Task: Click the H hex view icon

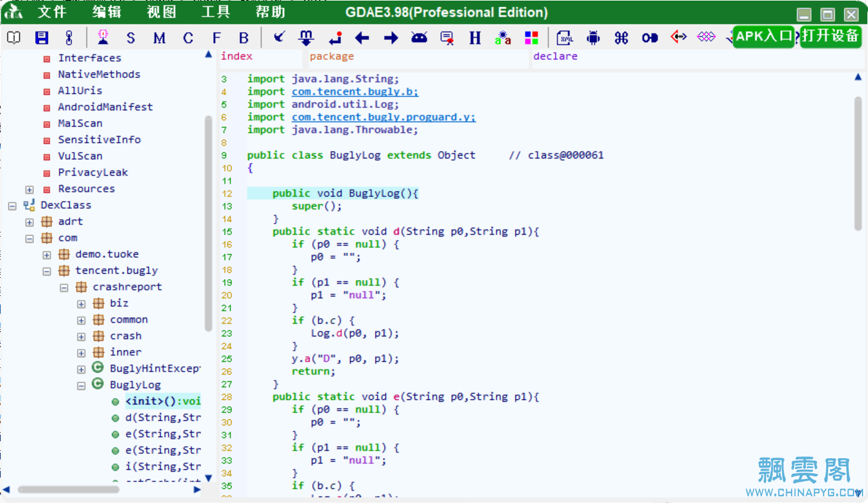Action: click(x=475, y=38)
